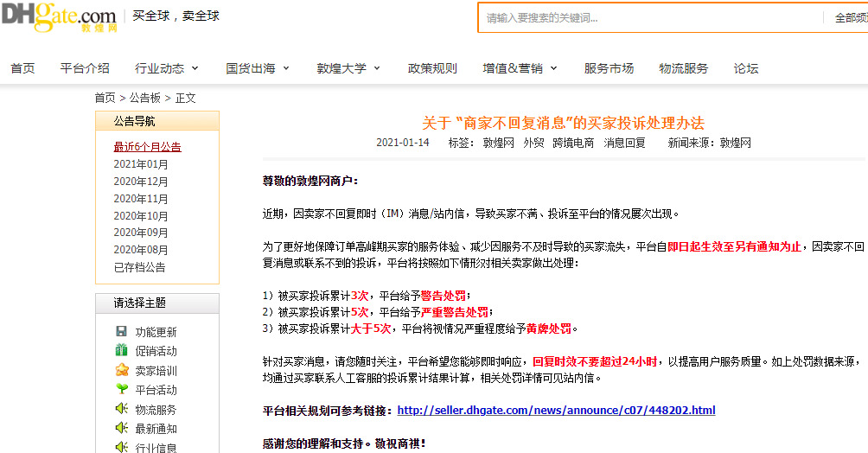Go to 首页 in the main navigation
868x453 pixels.
(22, 68)
